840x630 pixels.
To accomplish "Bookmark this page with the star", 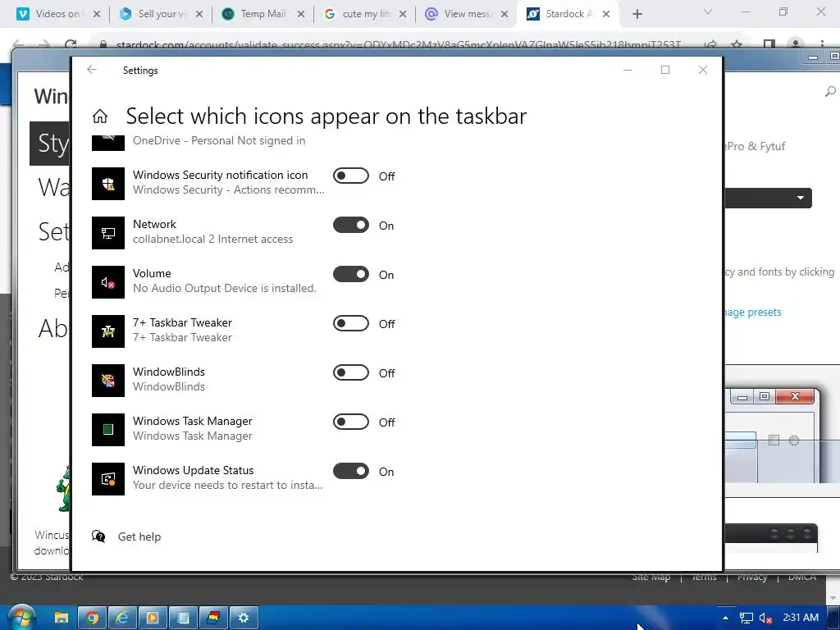I will point(737,44).
